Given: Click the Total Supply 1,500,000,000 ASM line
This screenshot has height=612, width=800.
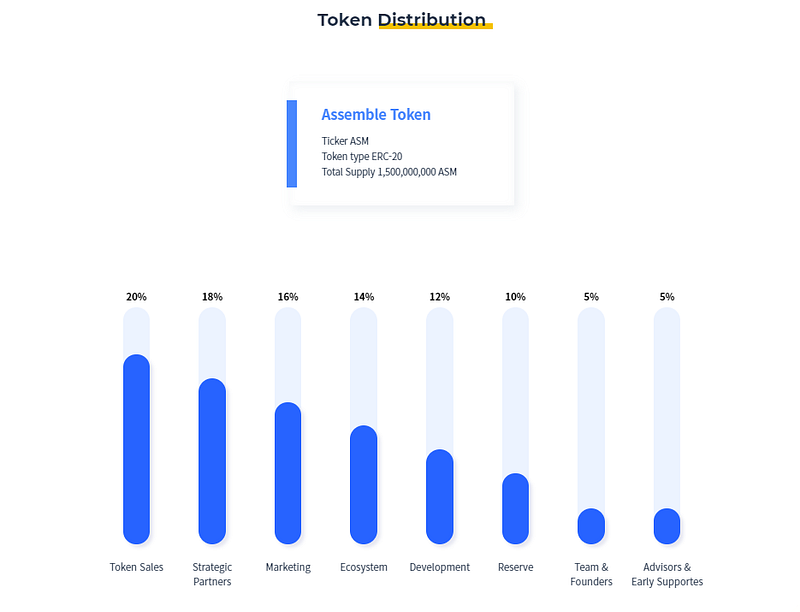Looking at the screenshot, I should (x=389, y=172).
